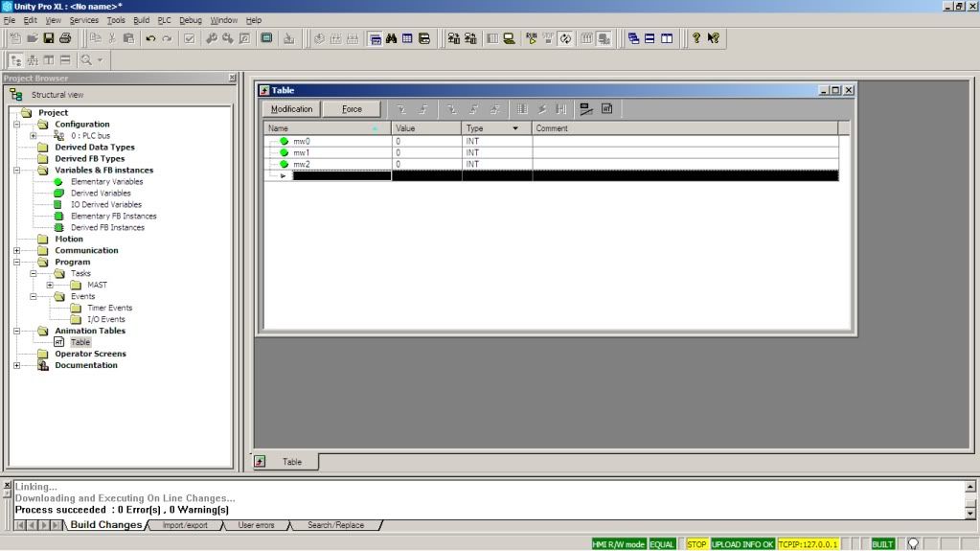Click the animation cycle arrows icon
Viewport: 980px width, 551px height.
pyautogui.click(x=565, y=38)
